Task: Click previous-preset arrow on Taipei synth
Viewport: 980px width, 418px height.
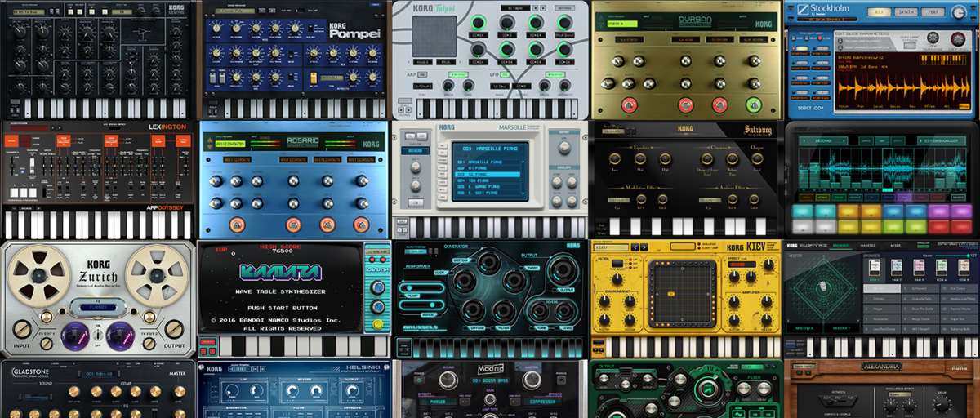Action: (535, 8)
